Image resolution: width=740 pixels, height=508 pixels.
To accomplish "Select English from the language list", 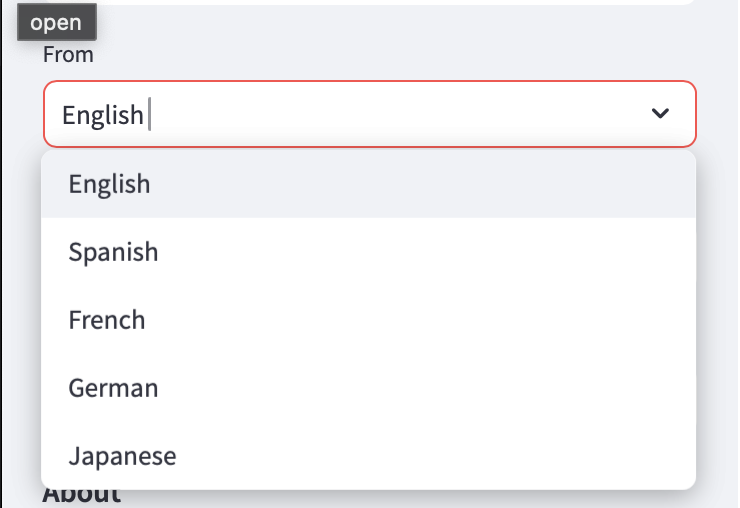I will [x=369, y=184].
